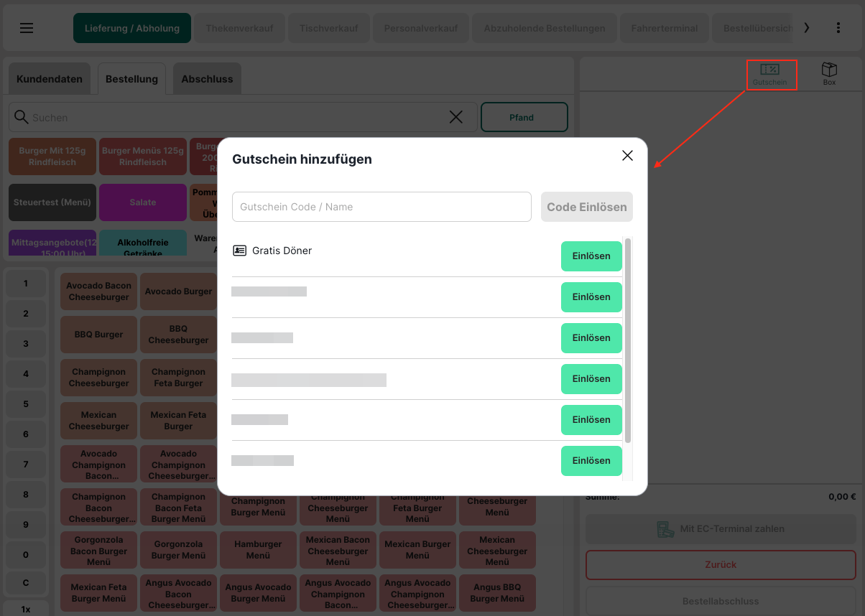The image size is (865, 616).
Task: Open the Abschluss tab
Action: pos(207,79)
